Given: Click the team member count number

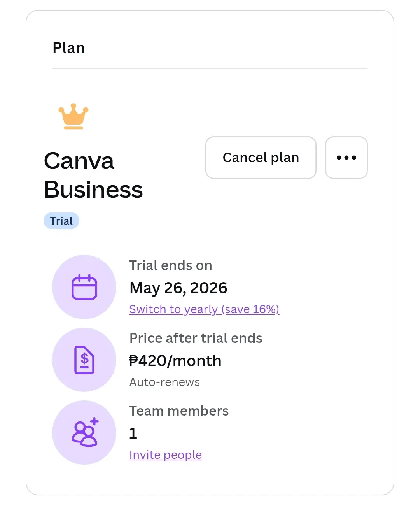Looking at the screenshot, I should [x=133, y=434].
